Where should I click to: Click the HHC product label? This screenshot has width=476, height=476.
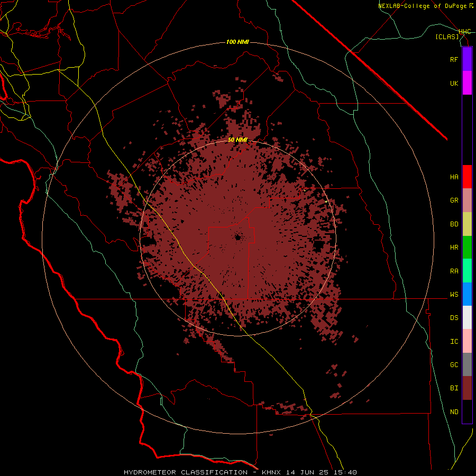[465, 32]
